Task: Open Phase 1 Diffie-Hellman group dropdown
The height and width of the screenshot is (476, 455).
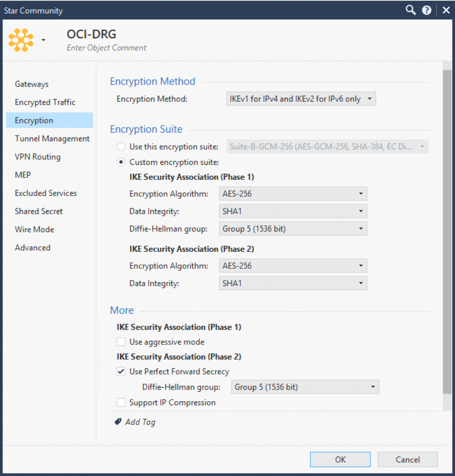Action: click(293, 229)
